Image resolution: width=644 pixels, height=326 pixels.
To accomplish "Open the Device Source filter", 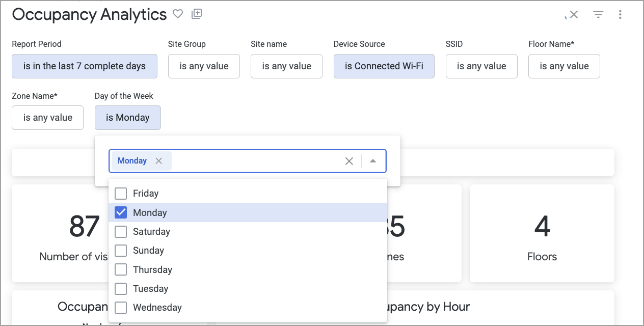I will 384,66.
